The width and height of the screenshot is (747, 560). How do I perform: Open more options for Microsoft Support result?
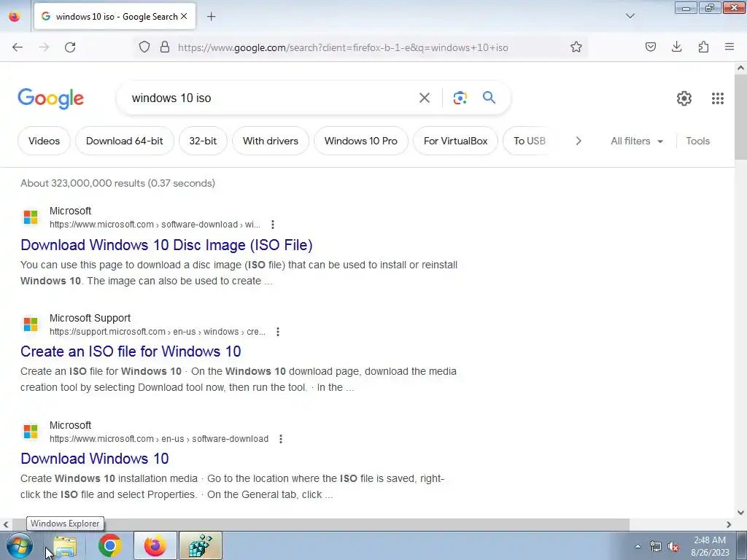278,332
